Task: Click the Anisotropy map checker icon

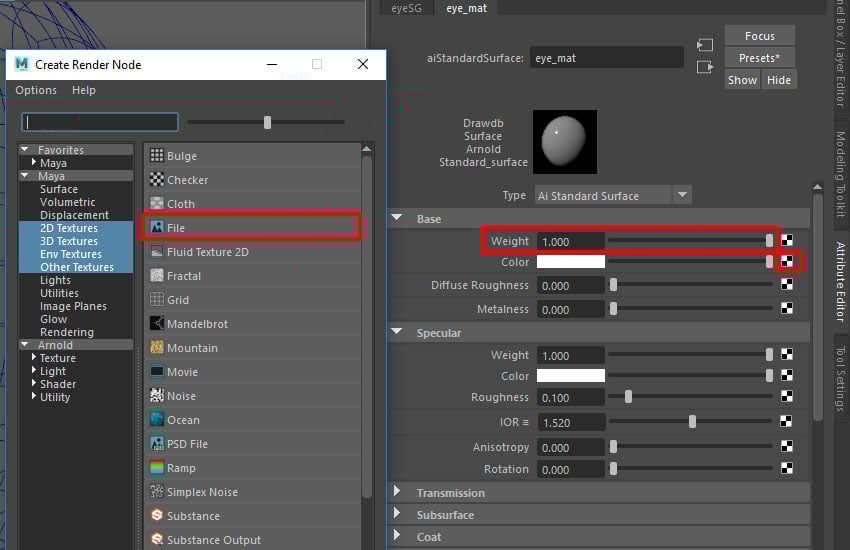Action: (x=787, y=446)
